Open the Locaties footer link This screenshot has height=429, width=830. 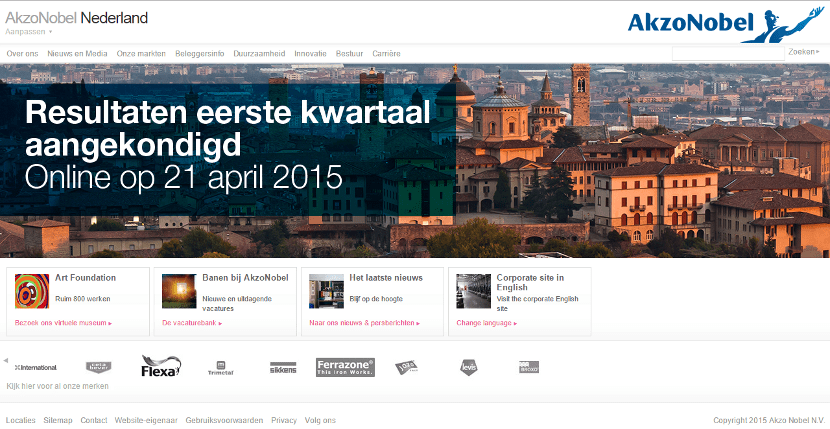pos(21,420)
